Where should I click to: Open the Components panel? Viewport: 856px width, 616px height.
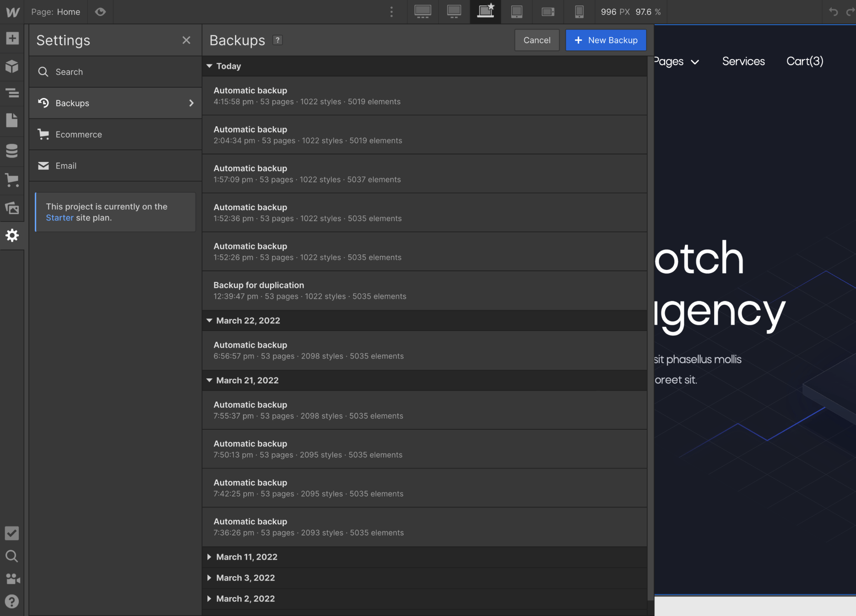(x=12, y=67)
